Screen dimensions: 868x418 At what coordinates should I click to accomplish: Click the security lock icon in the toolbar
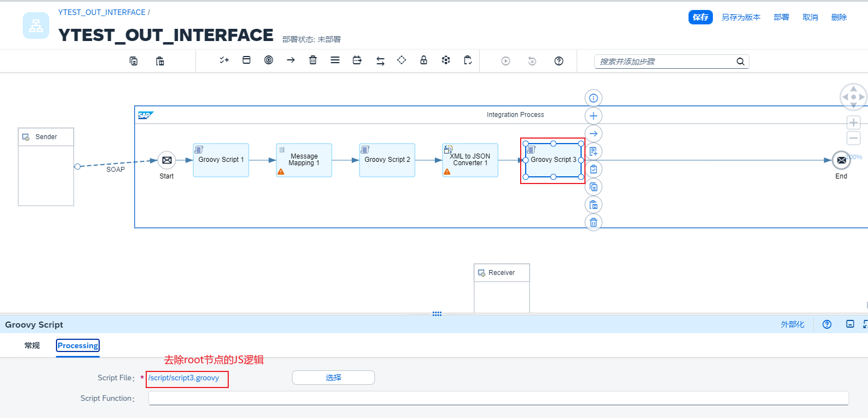point(424,60)
